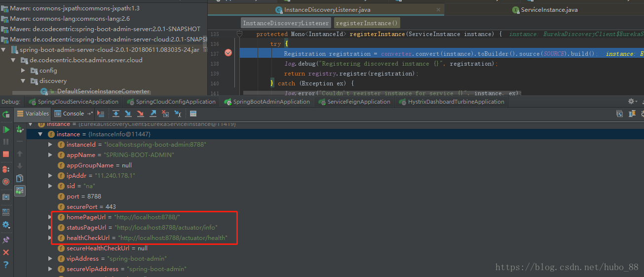This screenshot has height=277, width=644.
Task: Click the Resume Program green play icon
Action: [6, 129]
